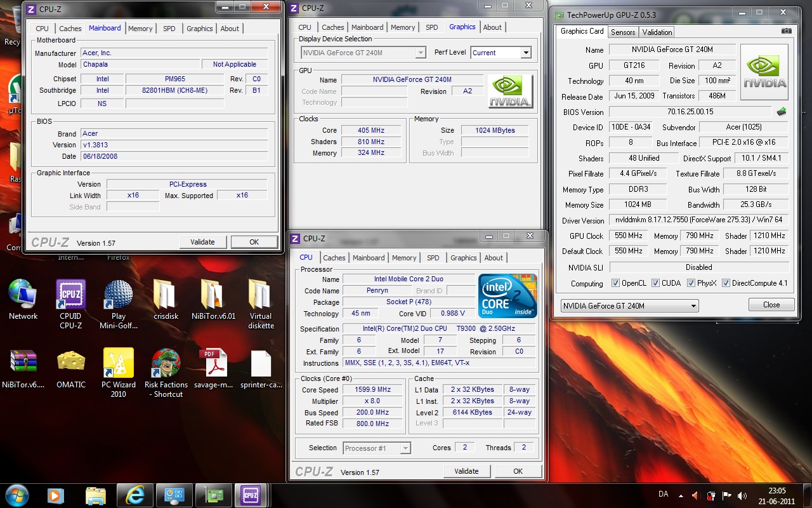Click the NVIDIA logo in GPU-Z
Viewport: 812px width, 508px height.
click(x=764, y=72)
